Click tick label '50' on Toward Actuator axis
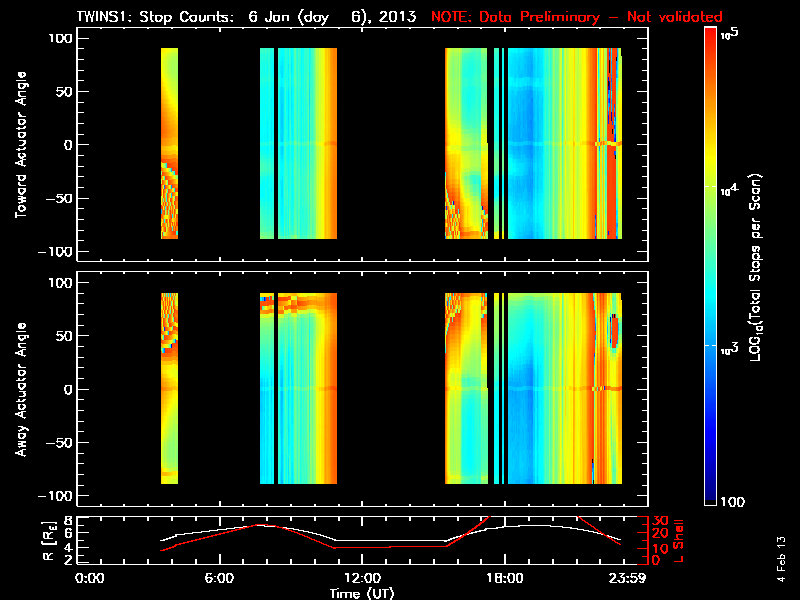 (65, 91)
